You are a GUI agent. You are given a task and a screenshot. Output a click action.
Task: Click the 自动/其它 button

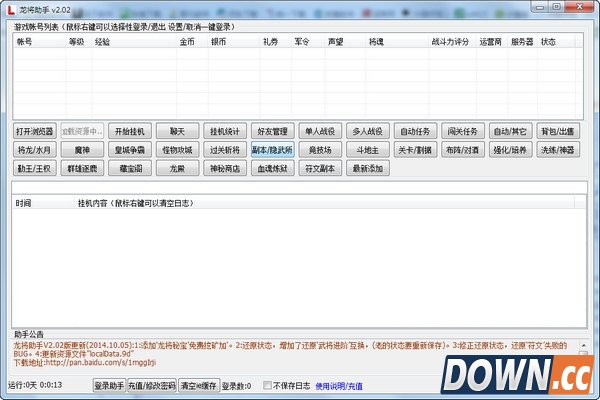click(x=510, y=131)
